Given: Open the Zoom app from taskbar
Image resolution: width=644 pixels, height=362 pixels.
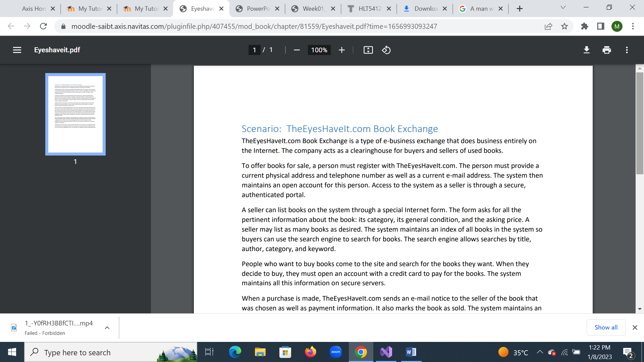Looking at the screenshot, I should coord(335,352).
